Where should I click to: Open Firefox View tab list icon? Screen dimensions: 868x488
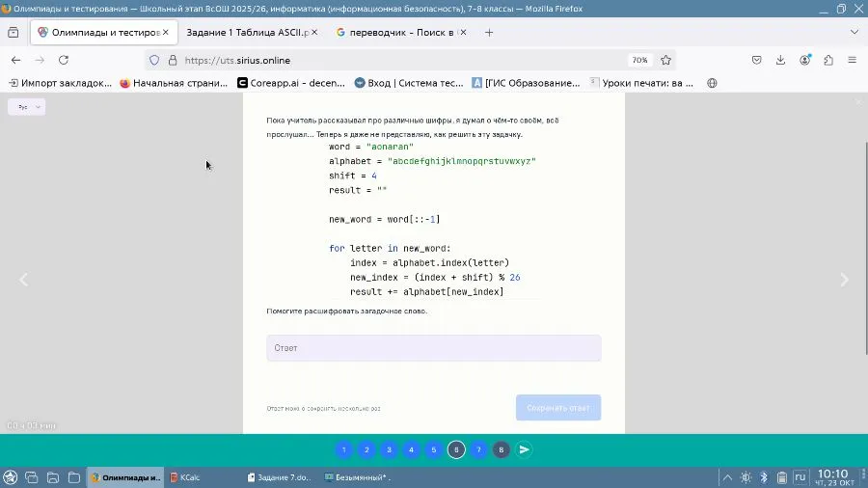click(x=14, y=33)
